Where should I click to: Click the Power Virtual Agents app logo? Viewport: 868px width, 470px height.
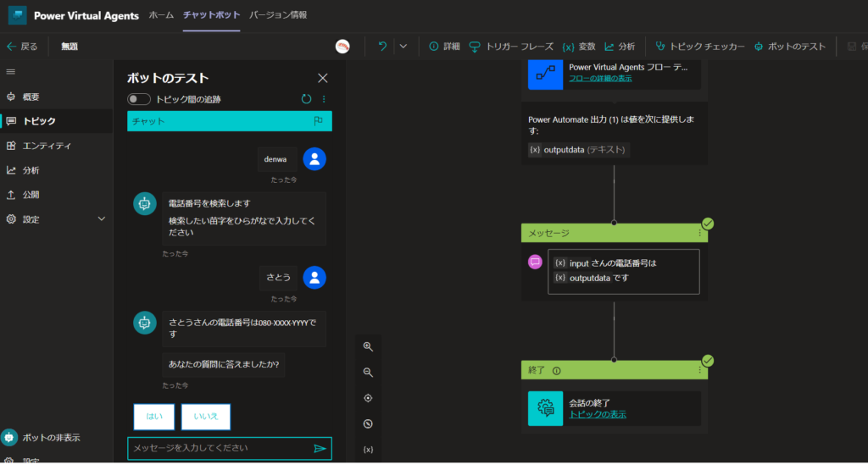click(x=17, y=15)
